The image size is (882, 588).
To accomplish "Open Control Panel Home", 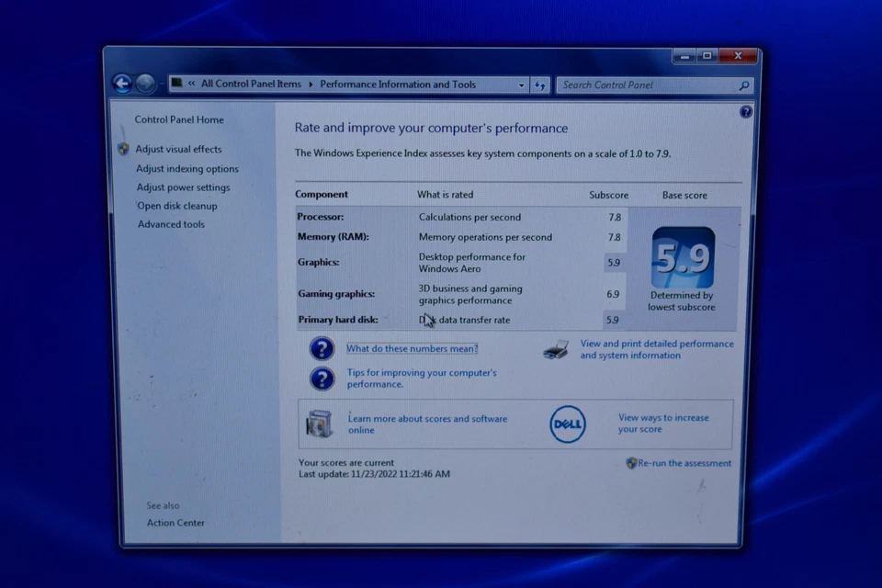I will [179, 119].
